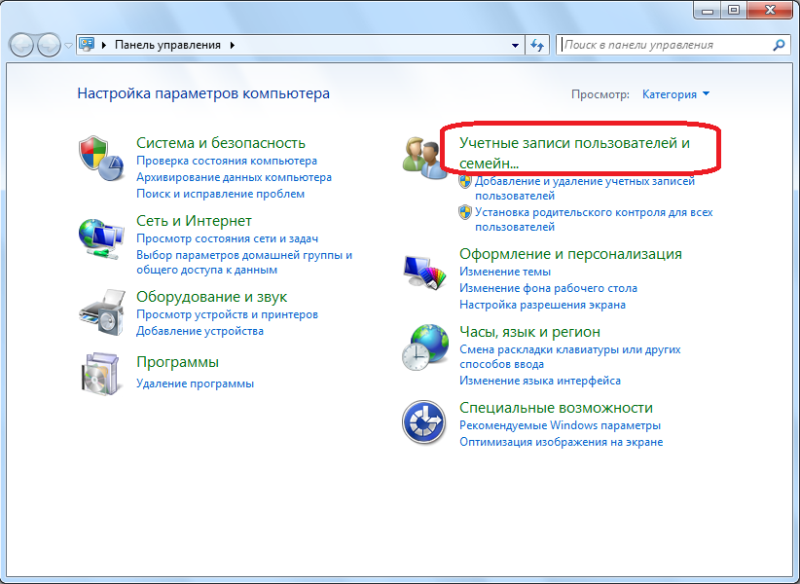Expand arrow before Панель управления breadcrumb
The image size is (800, 584).
pos(104,45)
